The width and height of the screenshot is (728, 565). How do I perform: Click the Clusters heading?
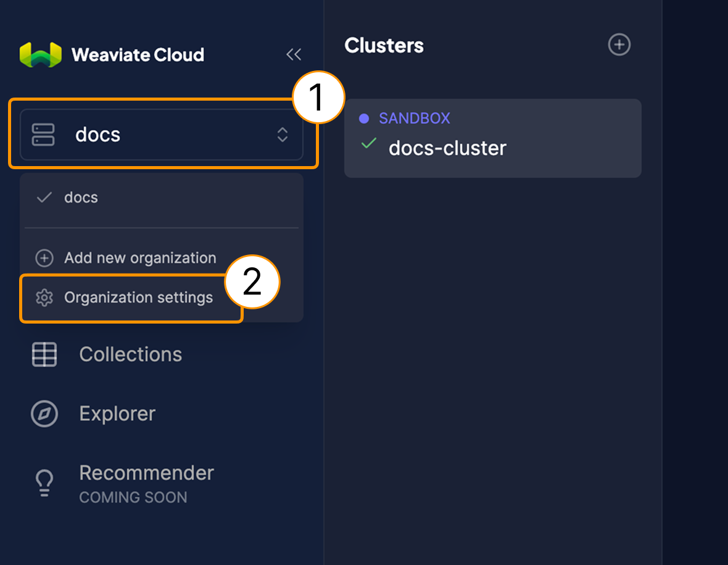pos(384,46)
